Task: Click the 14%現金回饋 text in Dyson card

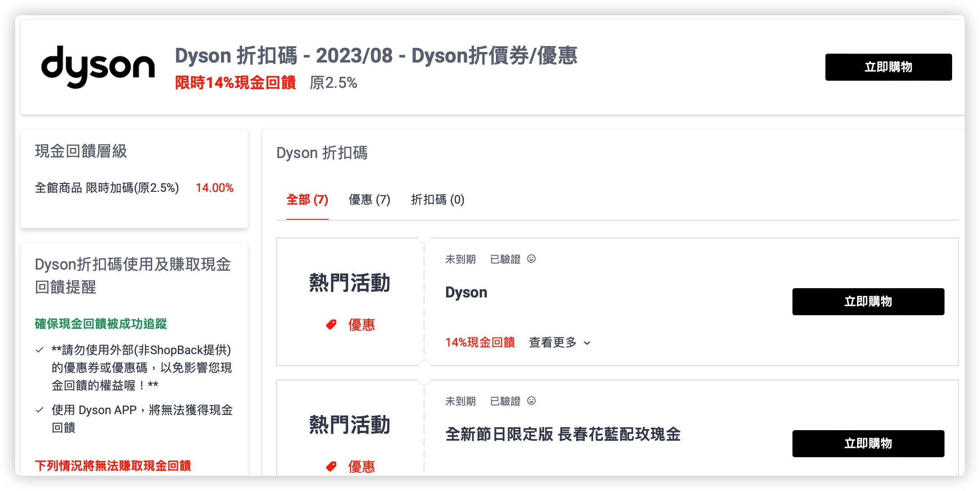Action: (x=480, y=342)
